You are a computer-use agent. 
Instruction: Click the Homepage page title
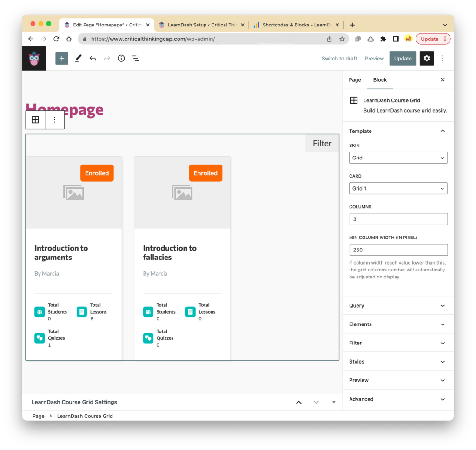tap(64, 110)
